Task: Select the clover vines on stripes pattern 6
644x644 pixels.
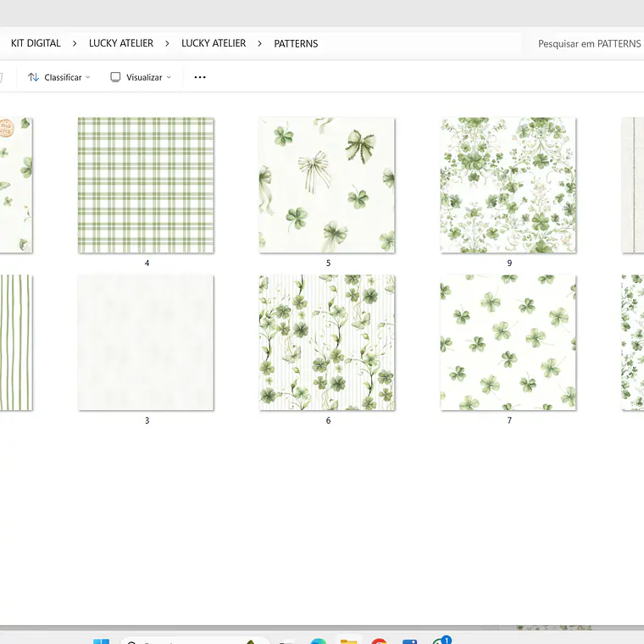Action: tap(327, 342)
